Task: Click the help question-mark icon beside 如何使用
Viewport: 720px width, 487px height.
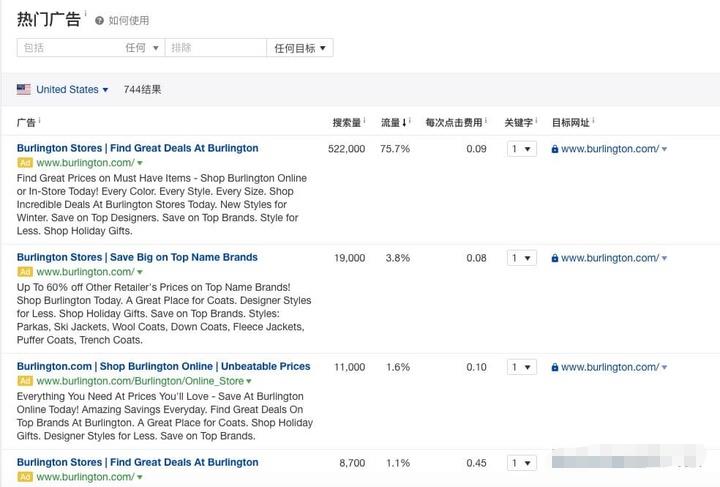Action: [x=99, y=21]
